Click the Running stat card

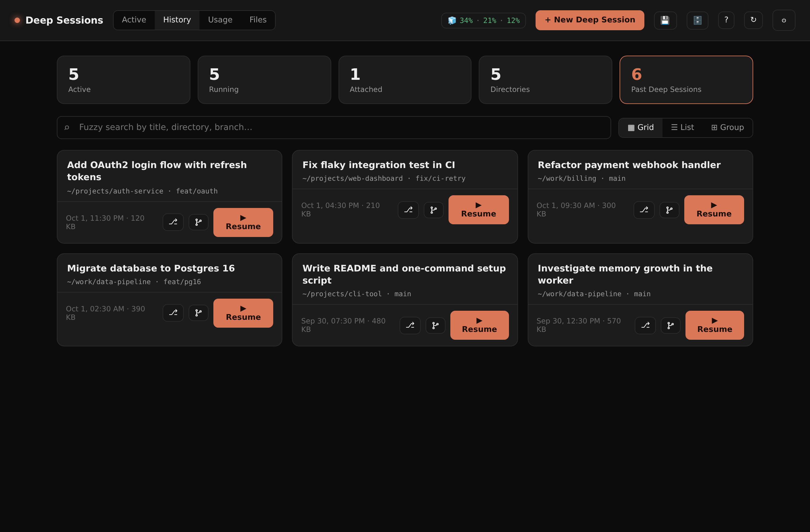[264, 80]
